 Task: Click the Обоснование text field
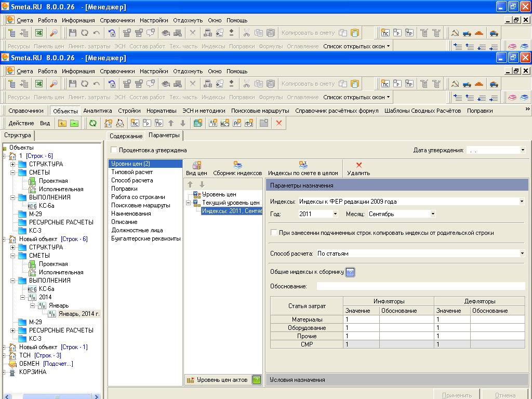[420, 286]
